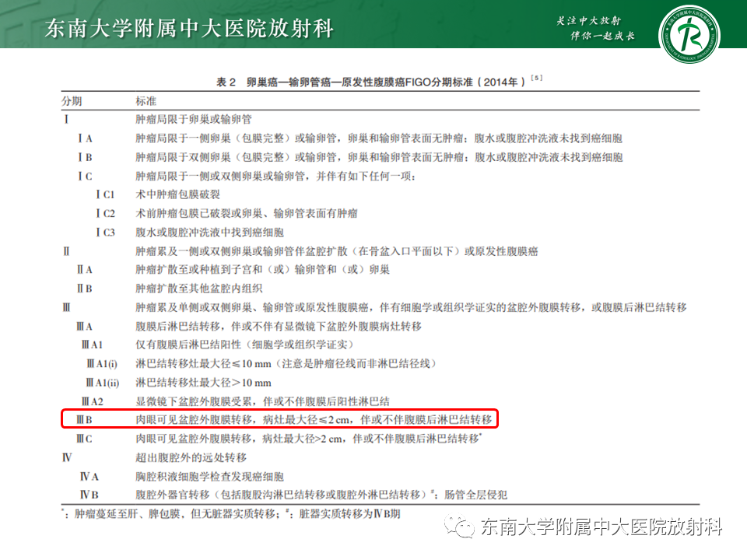Click the ⅠA description about 一侧卵巢
The height and width of the screenshot is (560, 747).
(x=379, y=138)
